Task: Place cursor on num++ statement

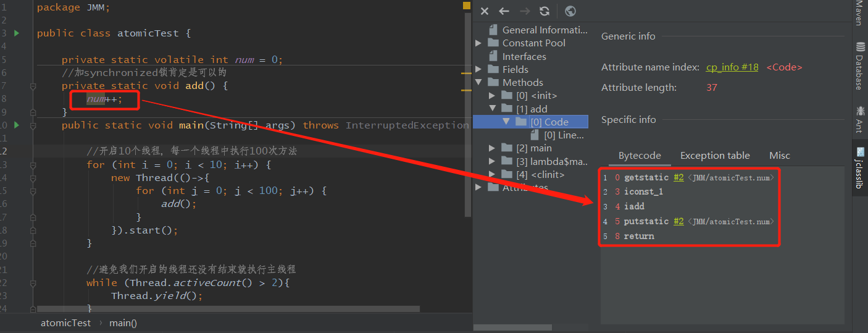Action: pyautogui.click(x=104, y=99)
